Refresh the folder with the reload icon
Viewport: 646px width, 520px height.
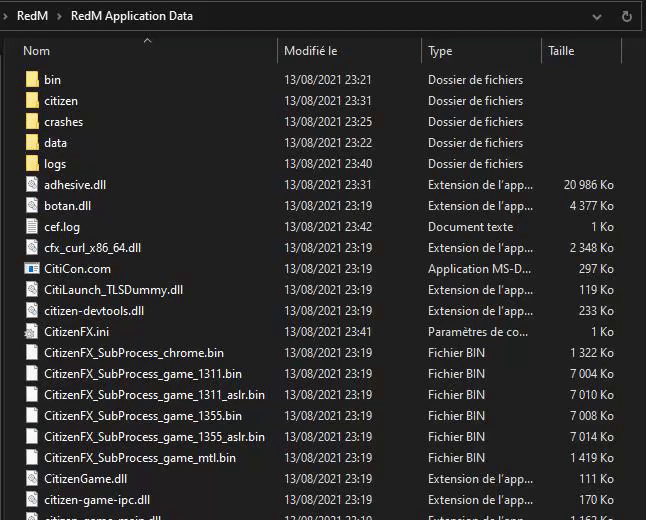tap(627, 16)
